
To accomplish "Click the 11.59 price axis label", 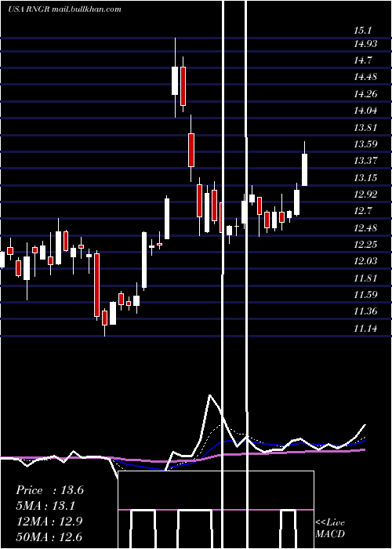I will (365, 295).
